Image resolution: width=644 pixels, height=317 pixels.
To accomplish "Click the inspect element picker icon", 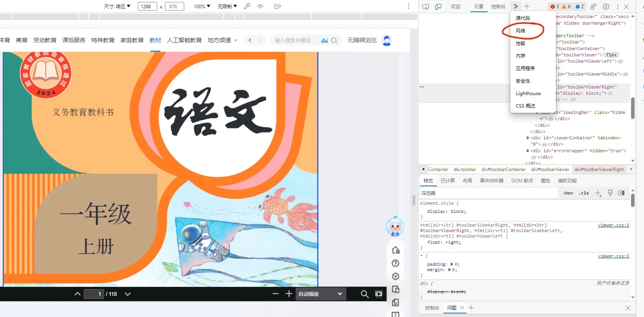I will [426, 7].
